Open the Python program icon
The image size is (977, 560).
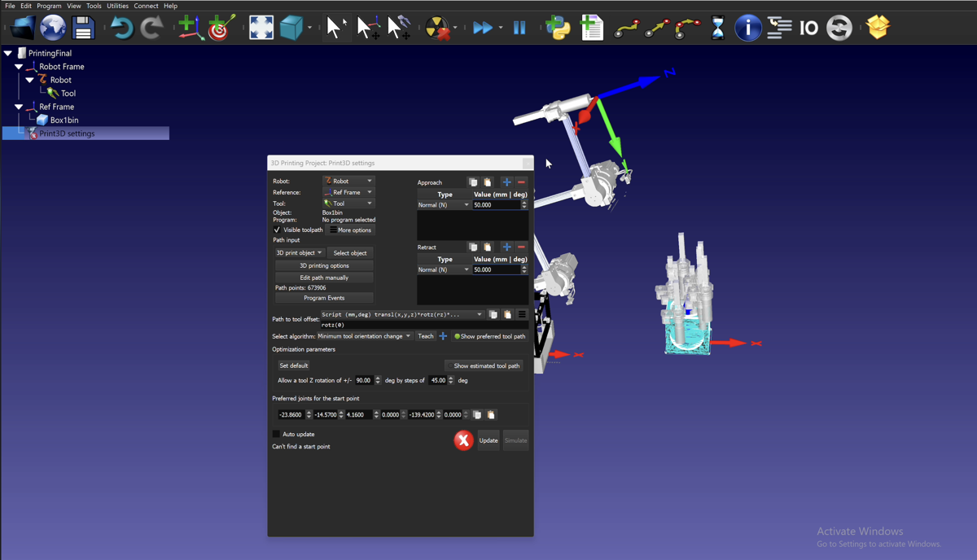[558, 28]
